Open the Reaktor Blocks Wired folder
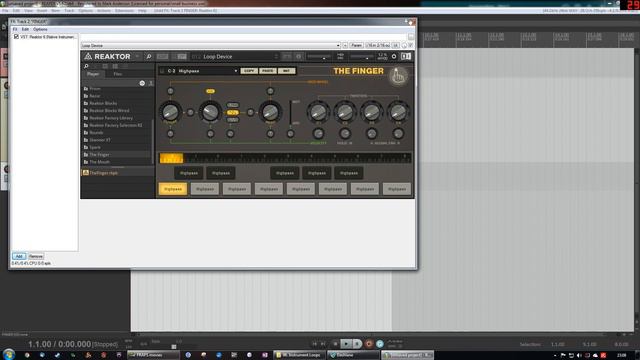640x360 pixels. click(x=109, y=111)
